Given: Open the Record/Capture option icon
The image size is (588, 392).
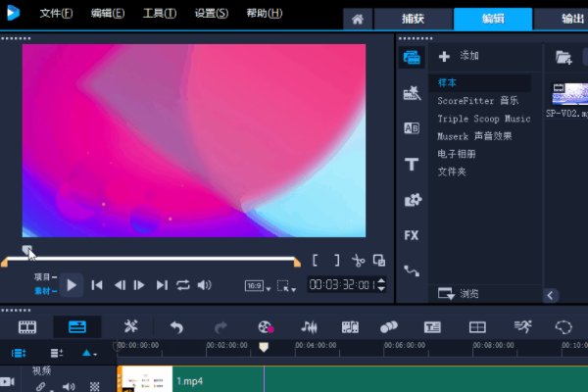Looking at the screenshot, I should pos(266,327).
